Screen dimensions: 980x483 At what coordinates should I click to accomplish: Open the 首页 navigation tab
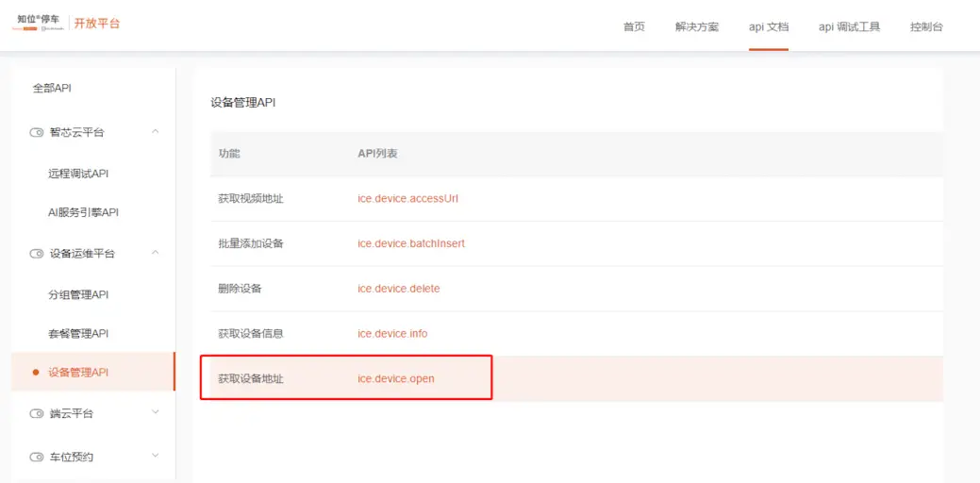pos(634,26)
